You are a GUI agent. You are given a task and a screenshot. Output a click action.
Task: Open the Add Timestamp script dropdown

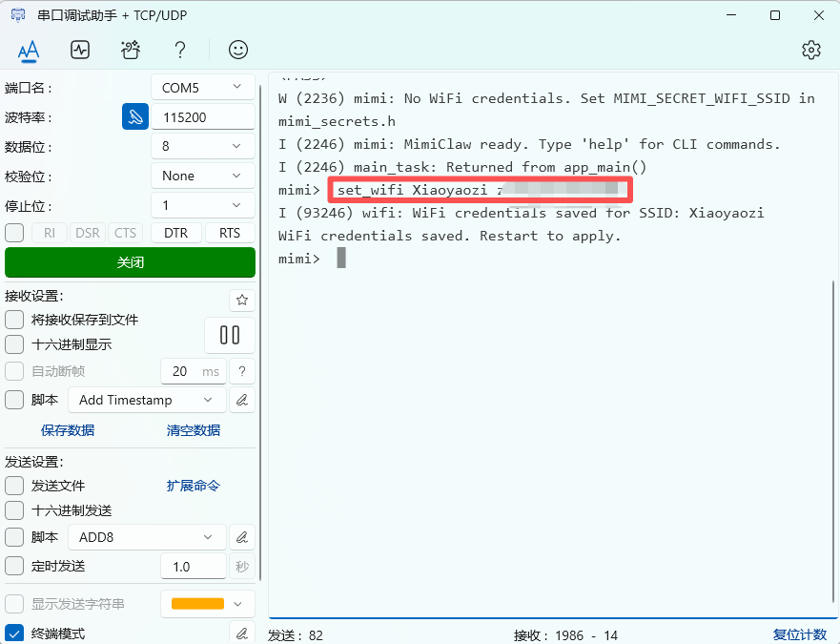coord(147,400)
